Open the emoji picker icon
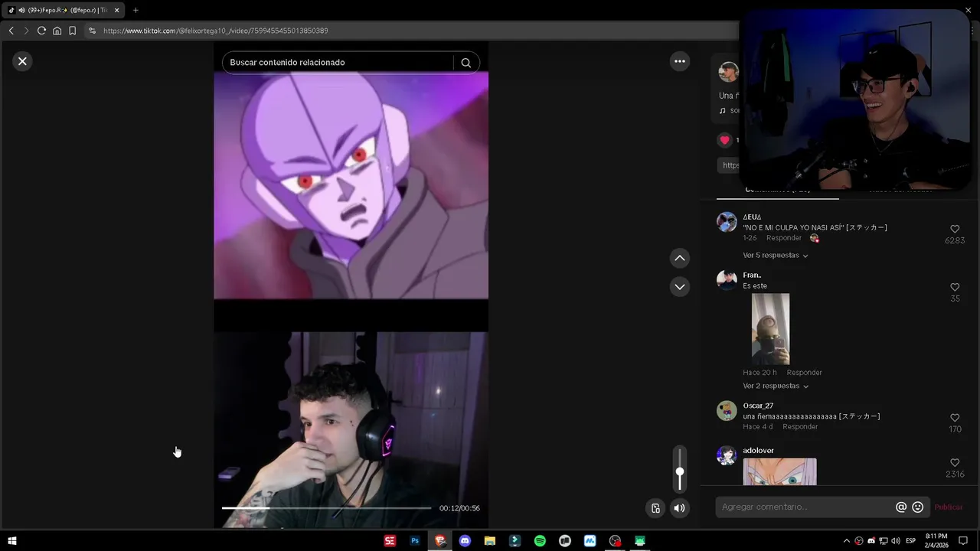Image resolution: width=980 pixels, height=551 pixels. click(x=917, y=507)
